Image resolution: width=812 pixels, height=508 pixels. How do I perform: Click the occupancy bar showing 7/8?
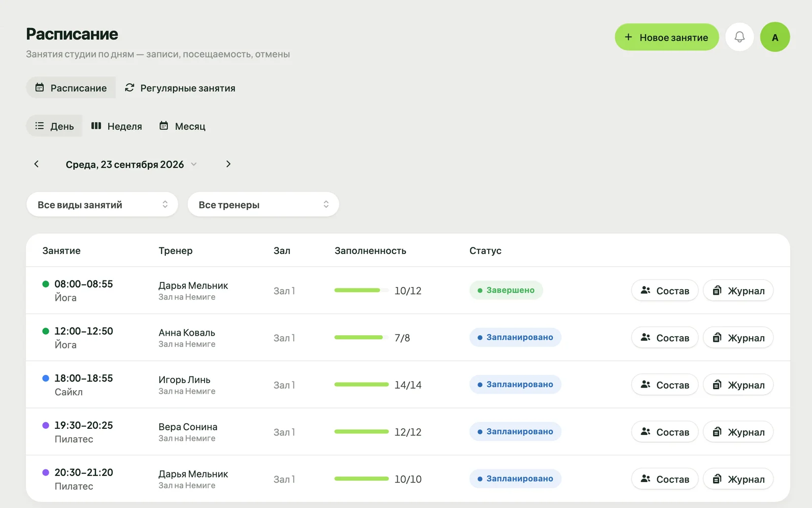[x=361, y=338]
